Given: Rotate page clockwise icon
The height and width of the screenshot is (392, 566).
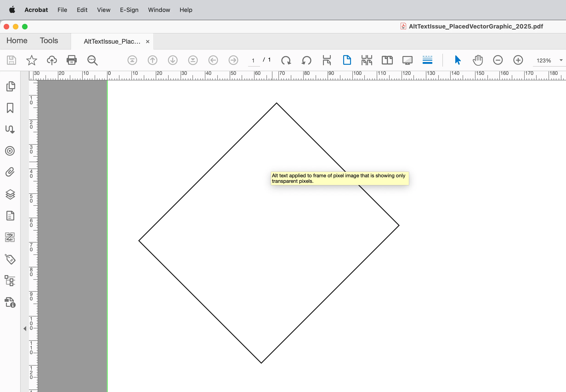Looking at the screenshot, I should 286,60.
